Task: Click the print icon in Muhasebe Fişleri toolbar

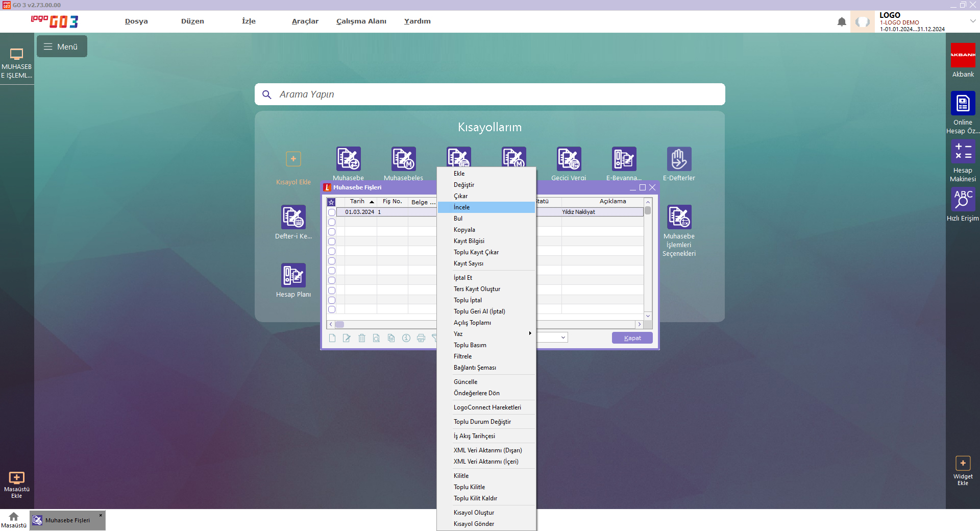Action: 421,338
